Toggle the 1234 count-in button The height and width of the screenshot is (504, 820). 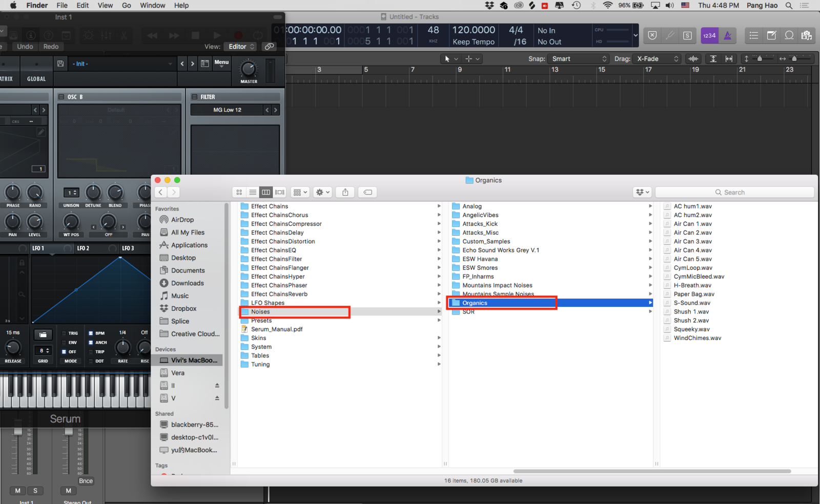click(x=709, y=35)
